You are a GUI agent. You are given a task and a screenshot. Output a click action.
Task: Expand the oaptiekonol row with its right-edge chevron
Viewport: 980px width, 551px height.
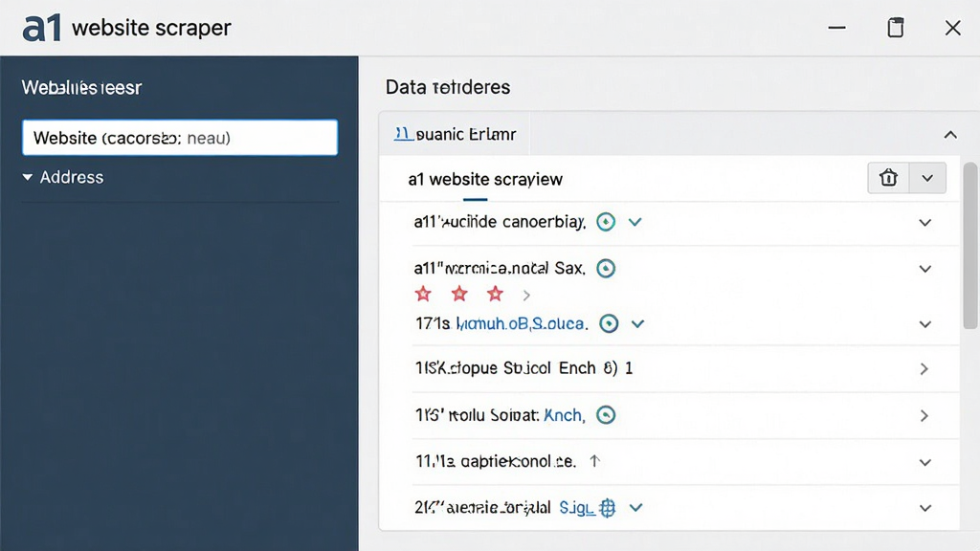[x=925, y=462]
